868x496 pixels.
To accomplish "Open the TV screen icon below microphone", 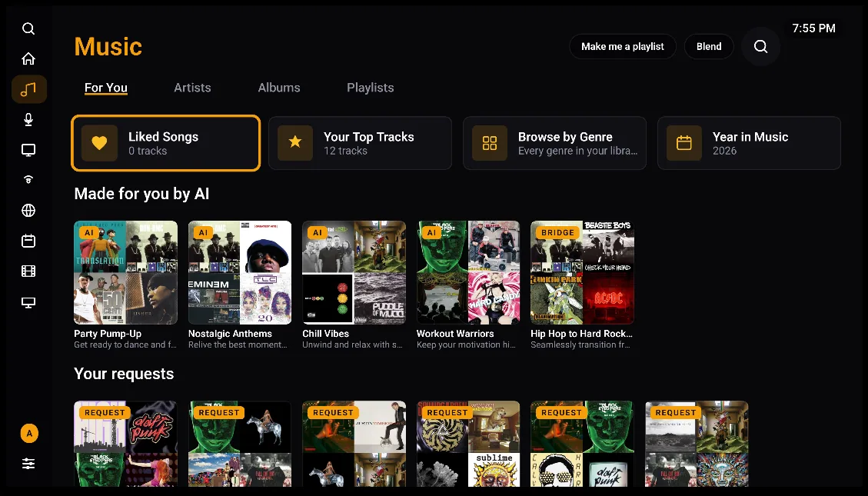I will click(x=28, y=150).
